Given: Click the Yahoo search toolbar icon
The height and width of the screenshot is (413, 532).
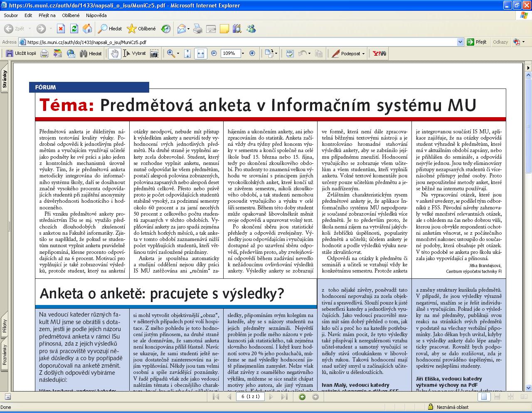Looking at the screenshot, I should 379,53.
